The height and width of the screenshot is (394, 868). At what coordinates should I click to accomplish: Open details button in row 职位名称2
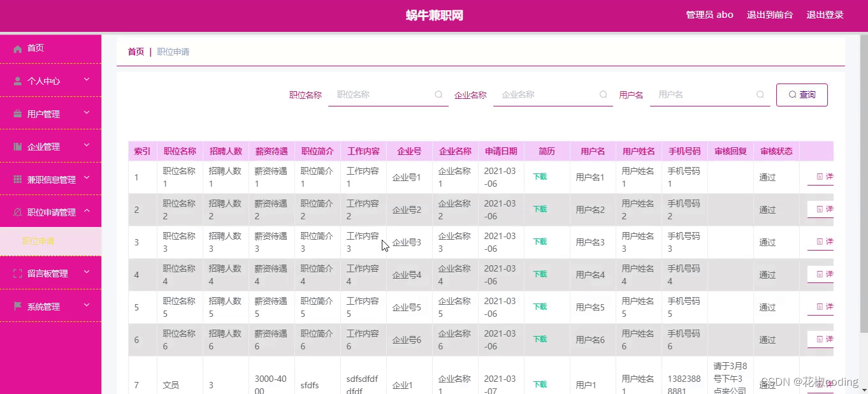[821, 209]
